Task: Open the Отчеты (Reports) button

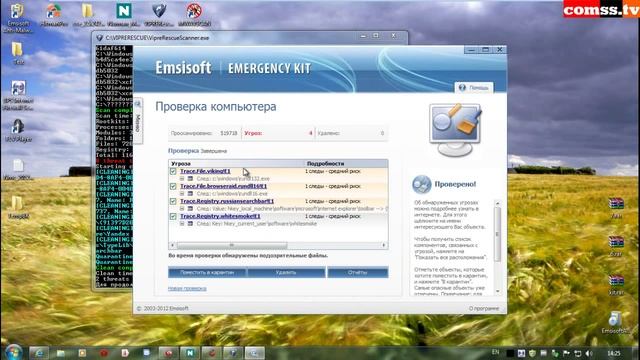Action: 358,272
